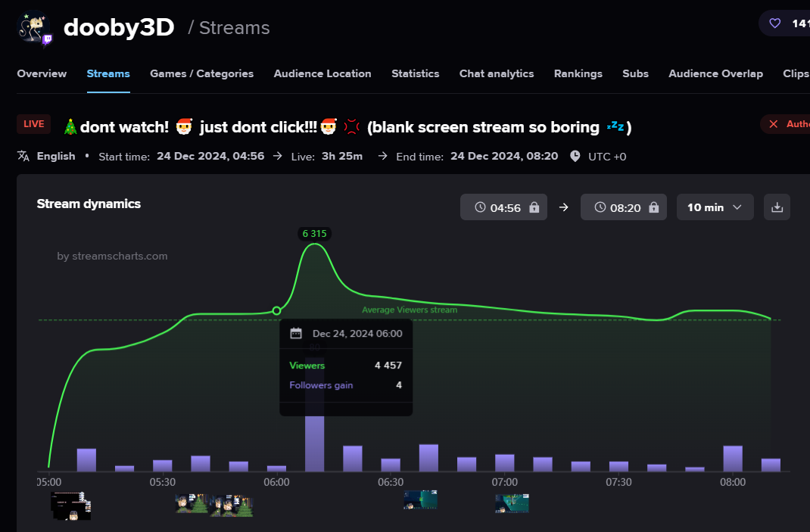The height and width of the screenshot is (532, 810).
Task: Click the 'Average Viewers stream' line label
Action: tap(410, 310)
